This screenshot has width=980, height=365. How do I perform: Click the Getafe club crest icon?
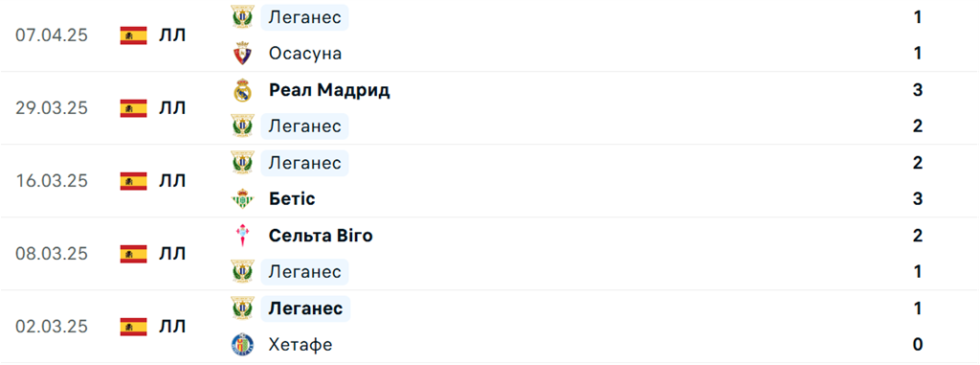(242, 345)
